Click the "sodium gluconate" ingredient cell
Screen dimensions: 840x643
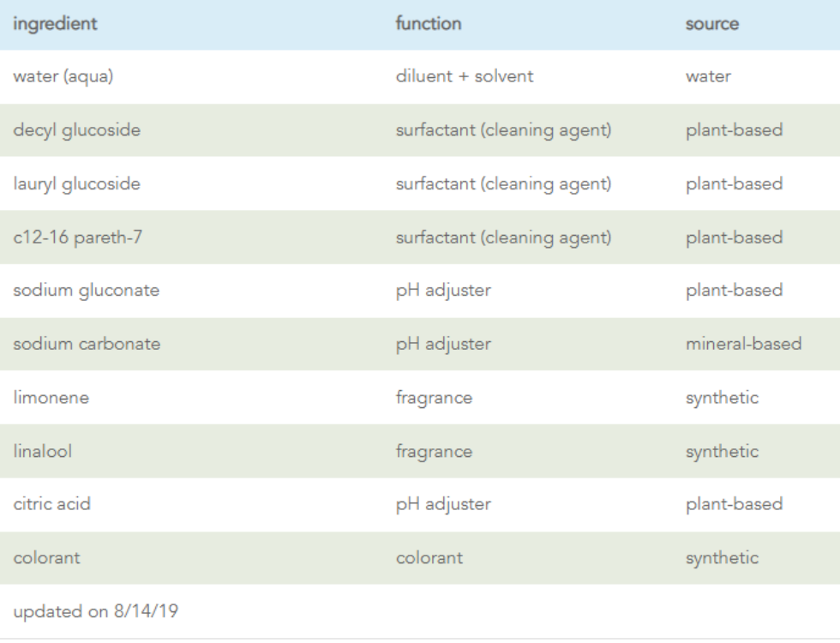86,291
